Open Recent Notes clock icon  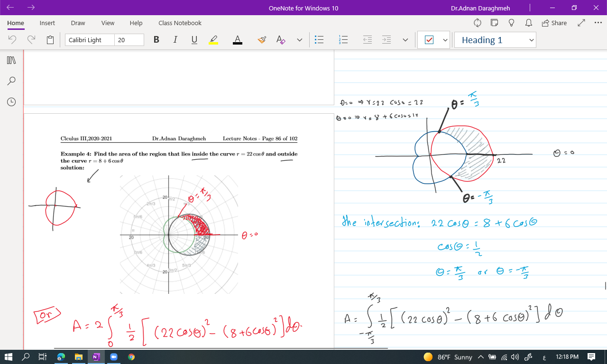(x=11, y=101)
